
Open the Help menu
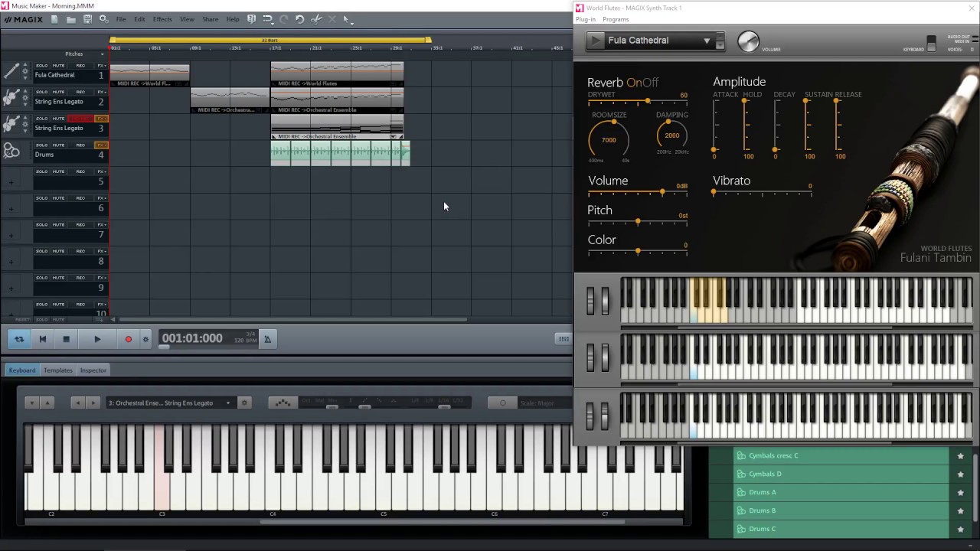(x=233, y=19)
